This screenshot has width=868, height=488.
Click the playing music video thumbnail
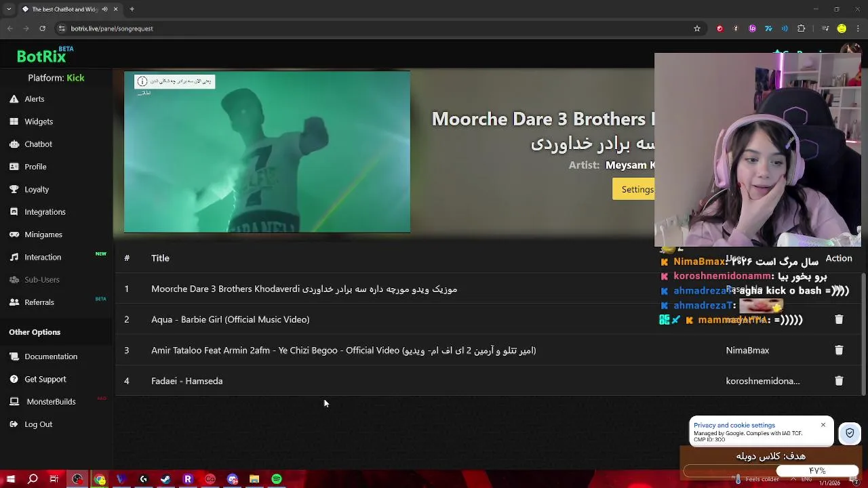click(267, 152)
